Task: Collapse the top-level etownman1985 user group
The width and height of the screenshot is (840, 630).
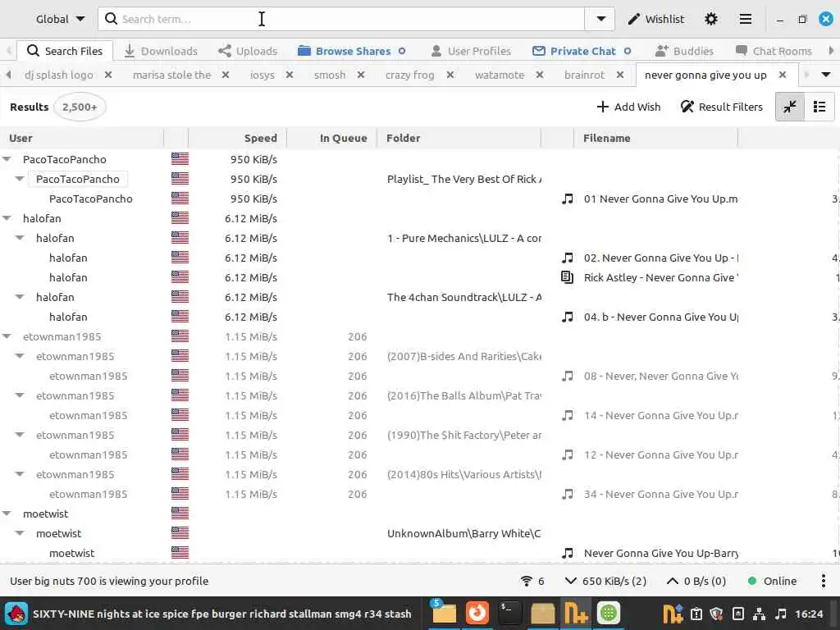Action: [x=7, y=336]
